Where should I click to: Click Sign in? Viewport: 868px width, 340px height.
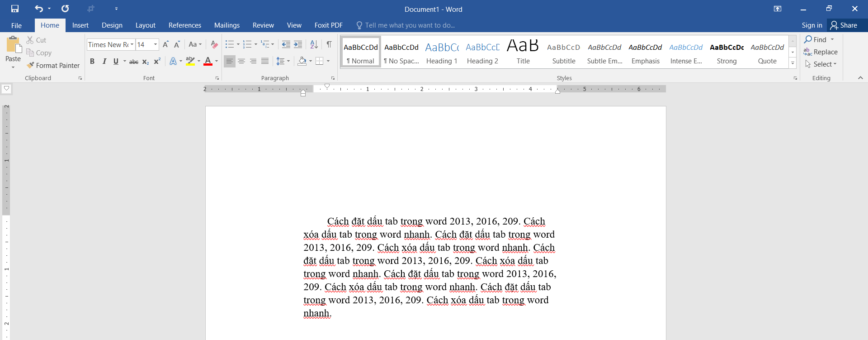point(811,25)
